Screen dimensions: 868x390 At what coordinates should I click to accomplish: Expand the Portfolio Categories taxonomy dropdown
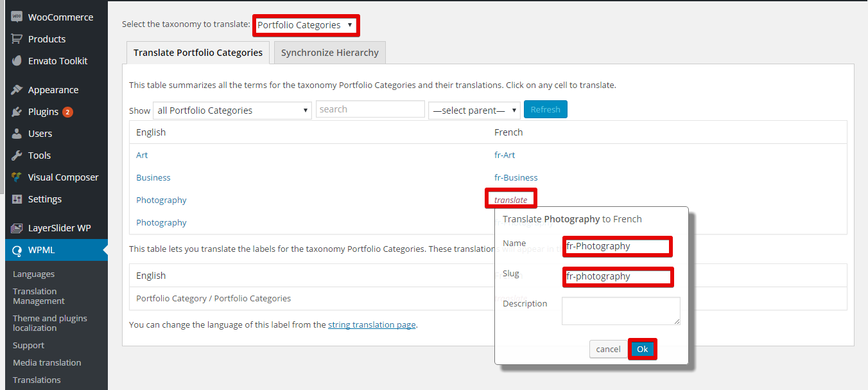pyautogui.click(x=306, y=25)
